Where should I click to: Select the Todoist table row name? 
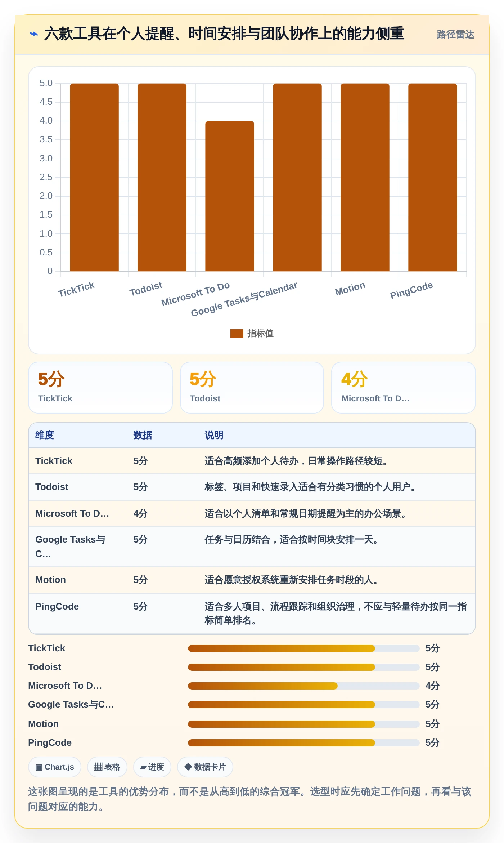52,487
